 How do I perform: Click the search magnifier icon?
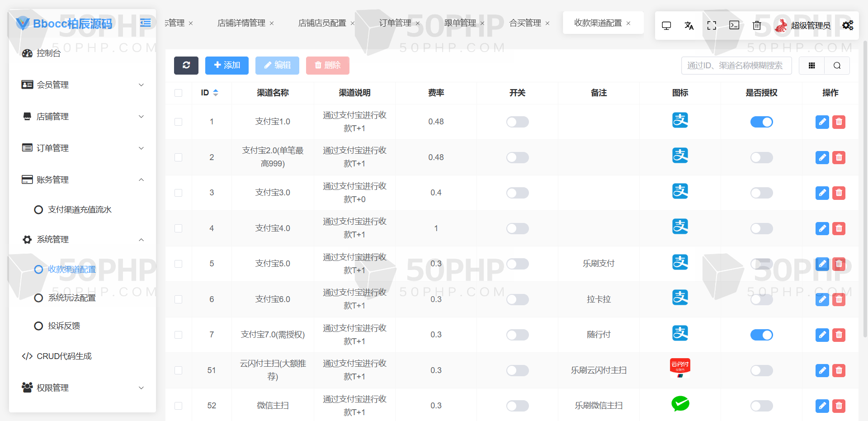click(837, 66)
